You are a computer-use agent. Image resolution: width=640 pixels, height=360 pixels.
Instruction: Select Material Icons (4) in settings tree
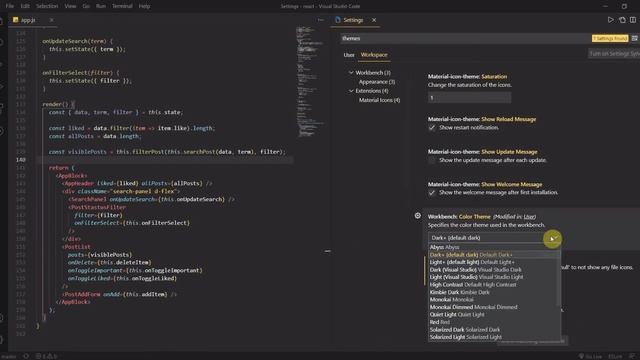(379, 100)
